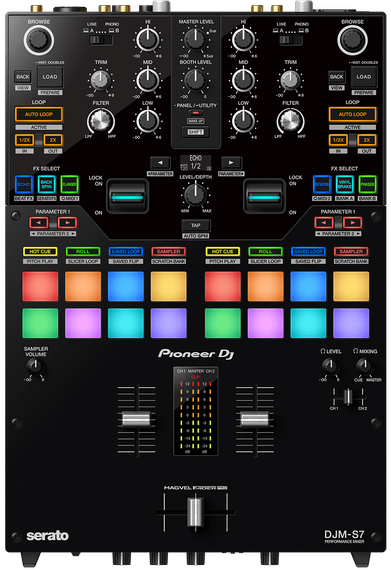Viewport: 391px width, 570px height.
Task: Trigger channel 2 pink performance pad
Action: pyautogui.click(x=265, y=323)
